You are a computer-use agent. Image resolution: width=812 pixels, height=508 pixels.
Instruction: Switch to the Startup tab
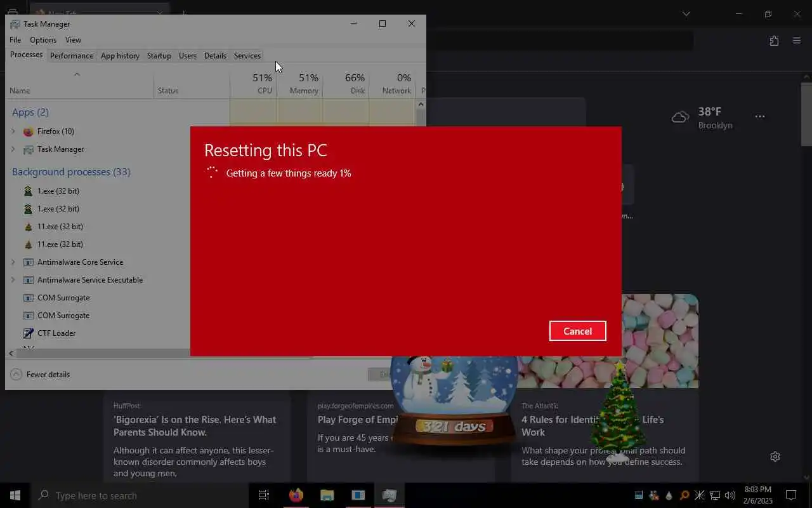pos(159,56)
